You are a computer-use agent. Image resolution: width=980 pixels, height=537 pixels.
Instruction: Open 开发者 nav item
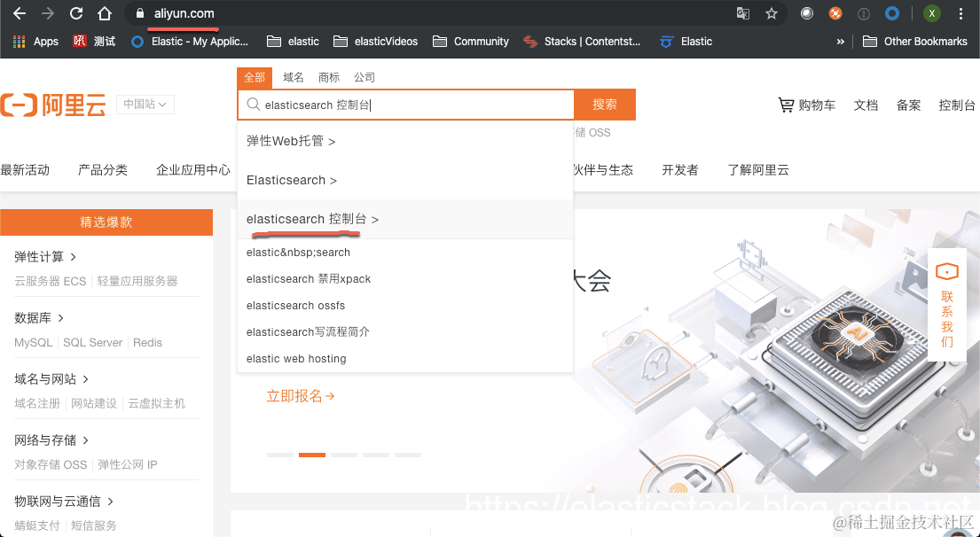click(680, 170)
